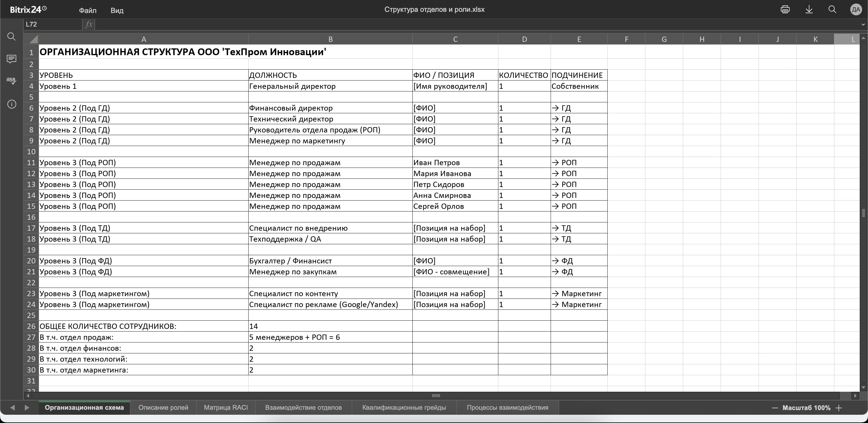Screen dimensions: 868x423
Task: Click the horizontal scrollbar thumb
Action: point(436,395)
